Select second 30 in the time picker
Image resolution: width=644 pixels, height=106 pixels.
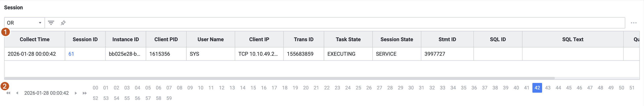[411, 88]
